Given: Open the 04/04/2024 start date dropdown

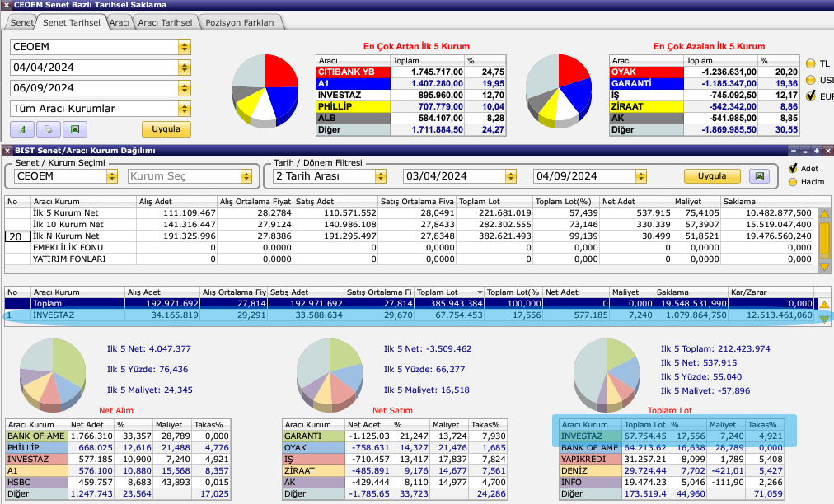Looking at the screenshot, I should tap(185, 68).
